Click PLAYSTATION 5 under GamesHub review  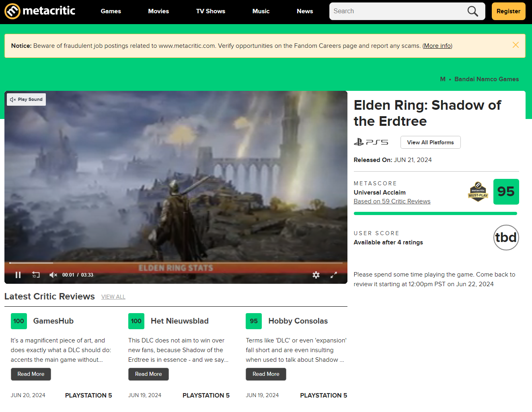point(88,396)
